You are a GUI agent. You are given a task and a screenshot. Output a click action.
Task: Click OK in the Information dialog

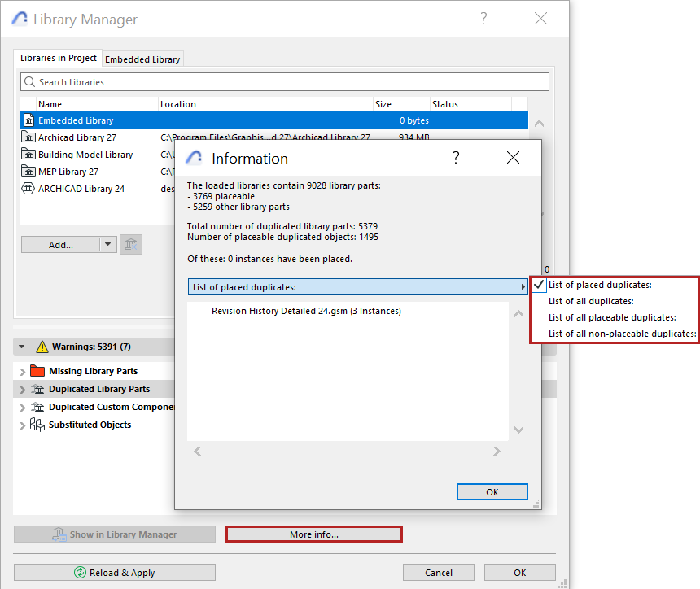click(x=492, y=491)
